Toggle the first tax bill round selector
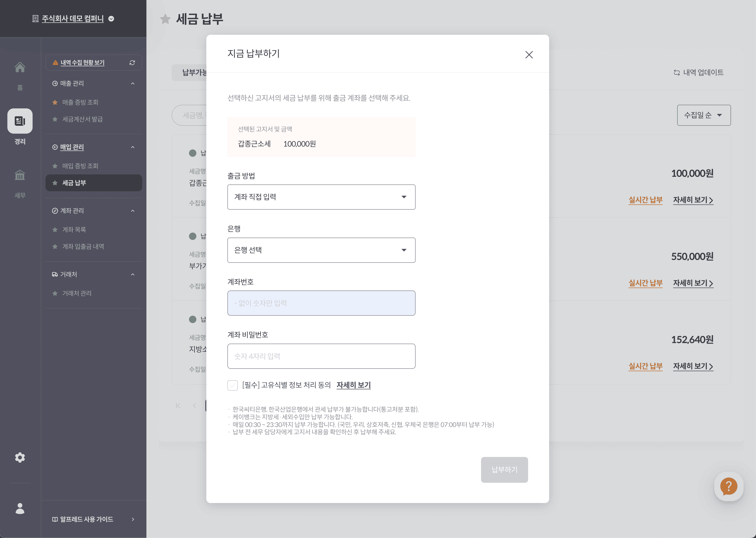Screen dimensions: 756x538 [x=193, y=153]
